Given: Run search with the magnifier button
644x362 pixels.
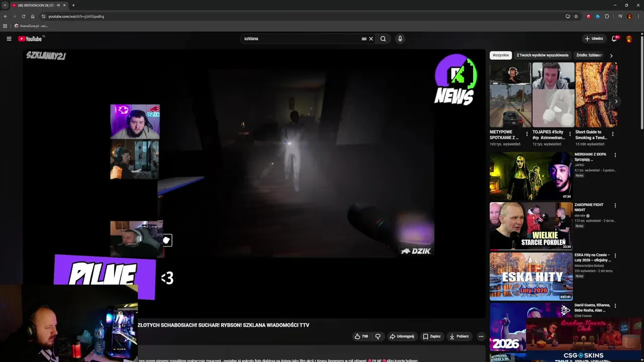Looking at the screenshot, I should (x=383, y=39).
